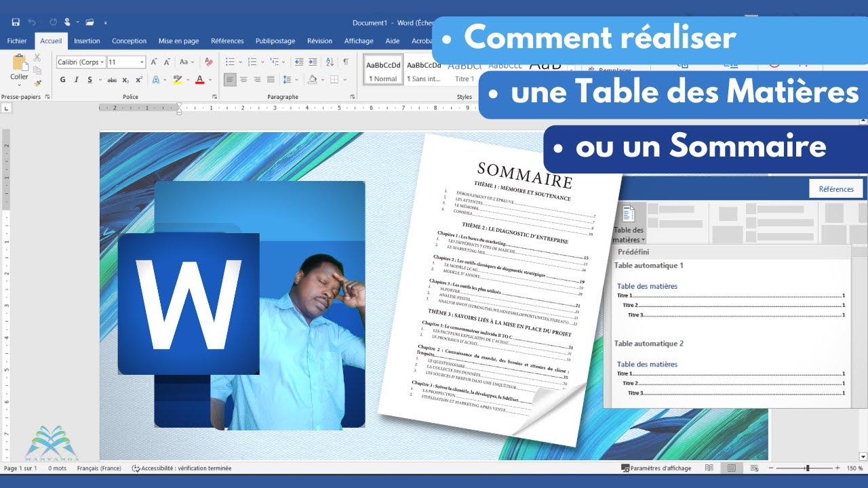Redo the last action
868x488 pixels.
pos(53,22)
